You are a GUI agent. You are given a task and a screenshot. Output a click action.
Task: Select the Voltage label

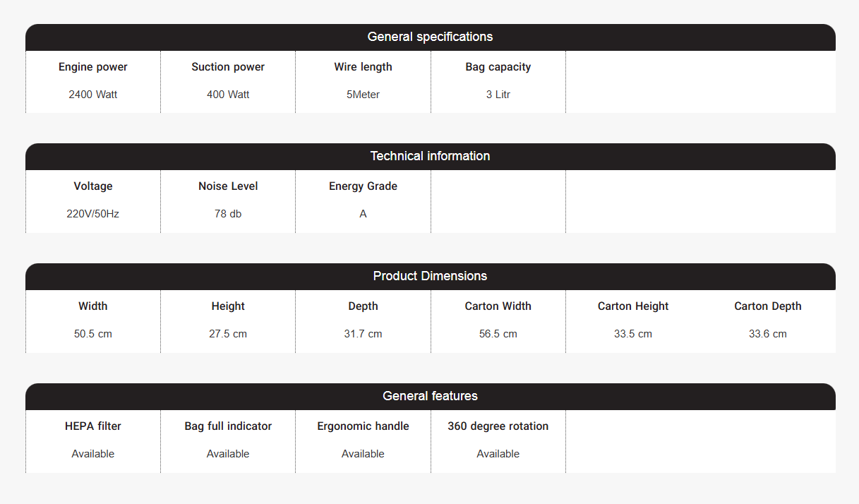point(93,186)
